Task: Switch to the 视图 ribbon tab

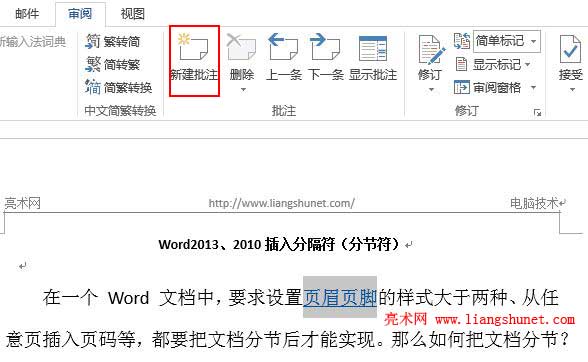Action: click(x=133, y=14)
